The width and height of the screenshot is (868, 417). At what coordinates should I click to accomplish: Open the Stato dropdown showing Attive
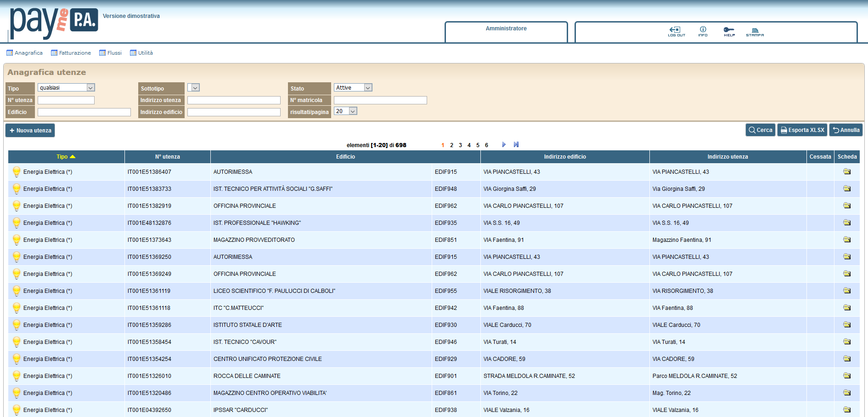click(x=353, y=87)
